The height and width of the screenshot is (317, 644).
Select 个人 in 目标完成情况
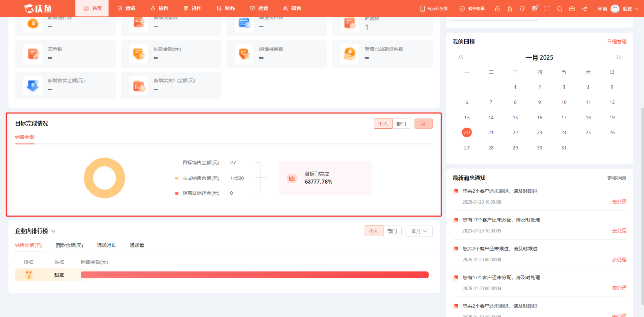pos(383,124)
